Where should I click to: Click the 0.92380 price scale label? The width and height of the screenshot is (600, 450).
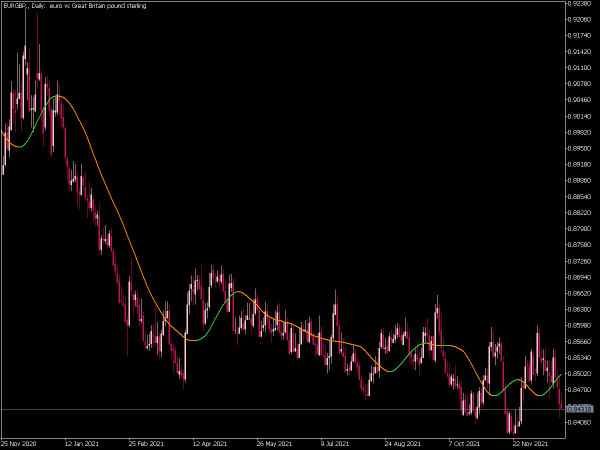580,3
